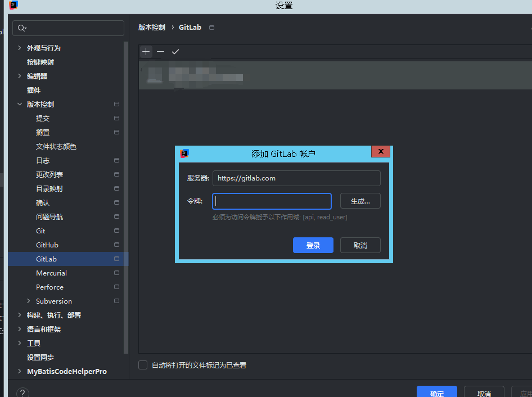The height and width of the screenshot is (397, 532).
Task: Click project icon next to 问题导航 row
Action: 116,216
